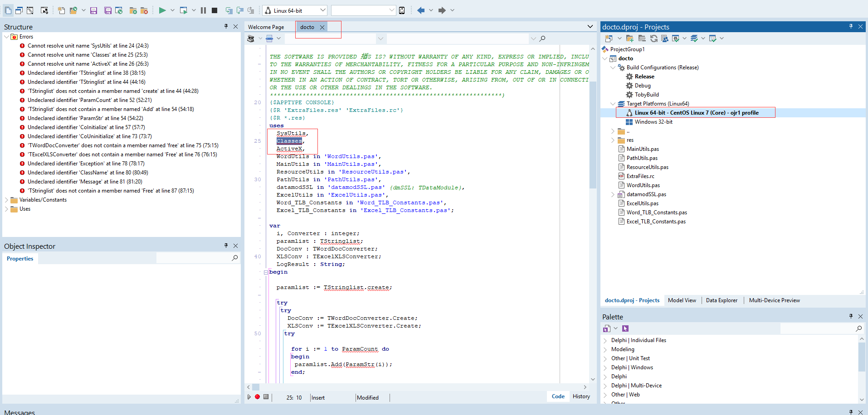Refresh the Projects panel with sync icon
Image resolution: width=868 pixels, height=415 pixels.
click(x=654, y=39)
